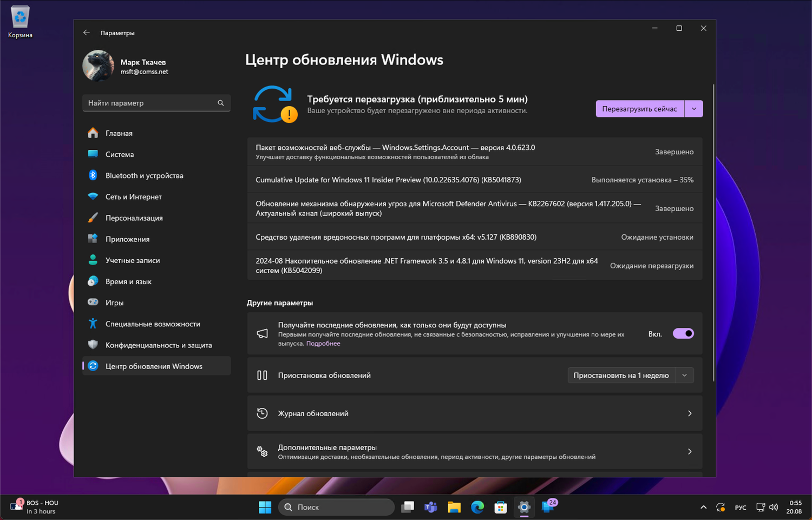This screenshot has width=812, height=520.
Task: Select the Учетные записи person icon
Action: [x=93, y=260]
